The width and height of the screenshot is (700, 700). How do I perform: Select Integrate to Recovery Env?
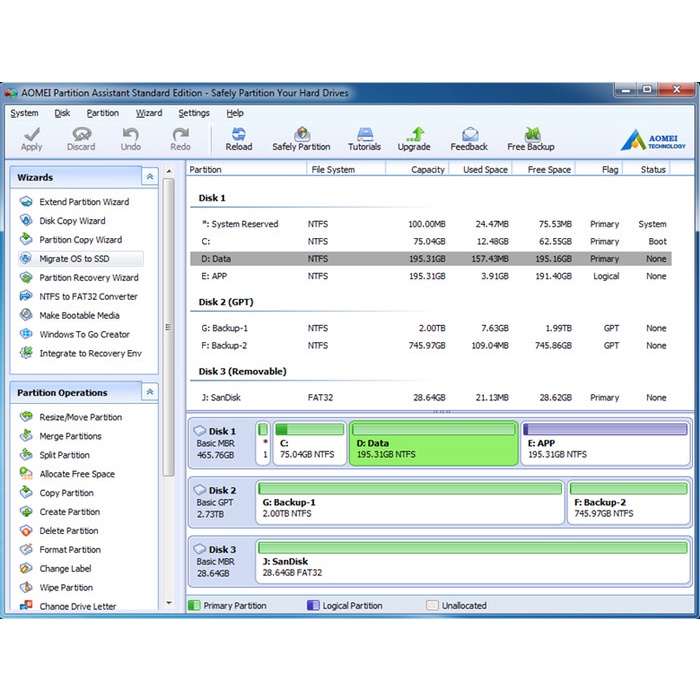click(x=90, y=353)
